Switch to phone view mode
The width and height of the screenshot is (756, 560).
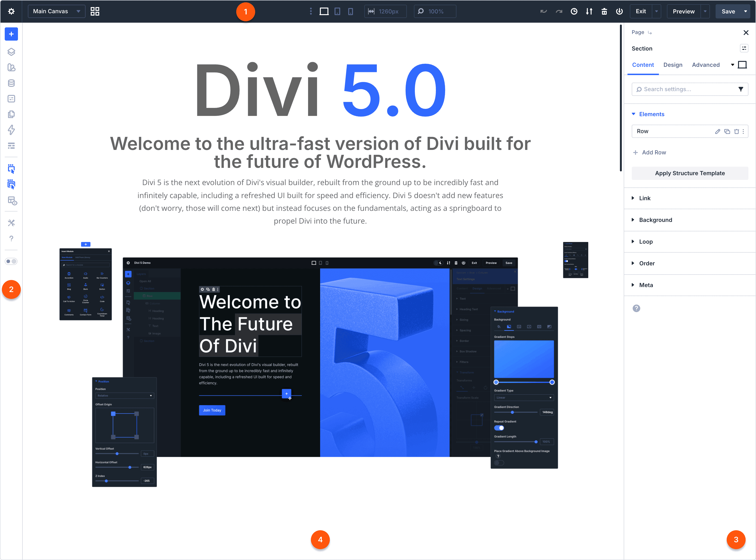[350, 12]
